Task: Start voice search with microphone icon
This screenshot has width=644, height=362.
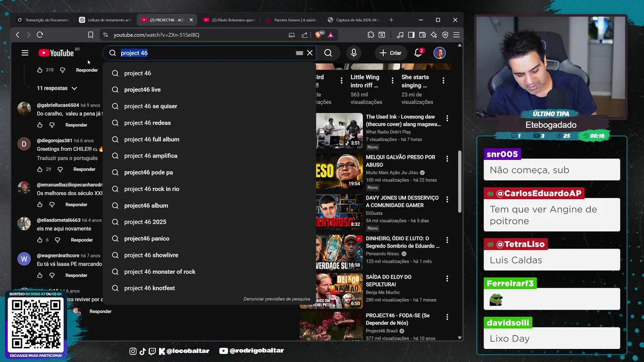Action: pyautogui.click(x=354, y=53)
